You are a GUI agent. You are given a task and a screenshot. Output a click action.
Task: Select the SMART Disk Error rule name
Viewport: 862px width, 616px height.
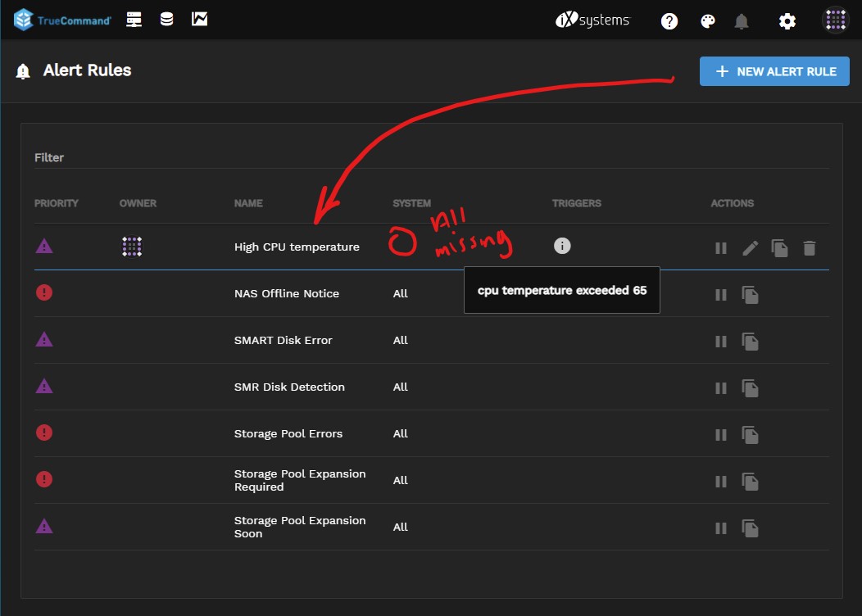[x=284, y=340]
